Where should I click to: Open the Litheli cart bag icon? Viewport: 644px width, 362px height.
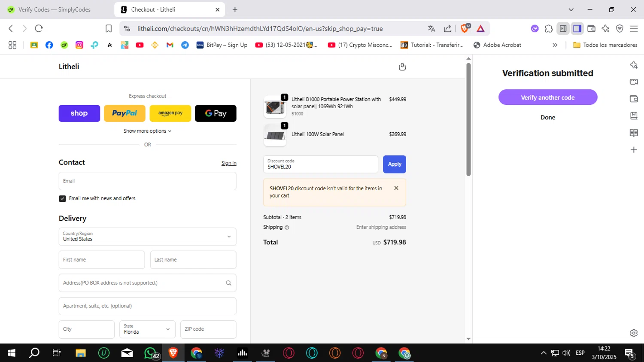coord(402,67)
